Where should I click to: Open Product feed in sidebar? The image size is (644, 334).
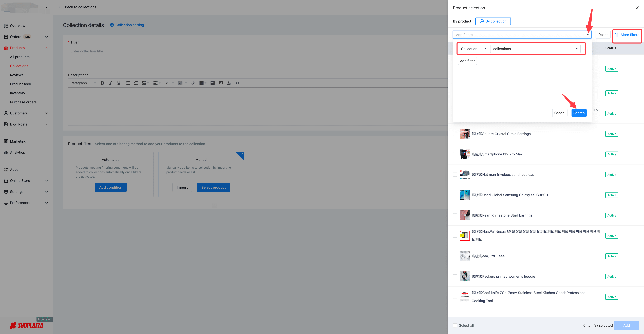click(x=21, y=84)
